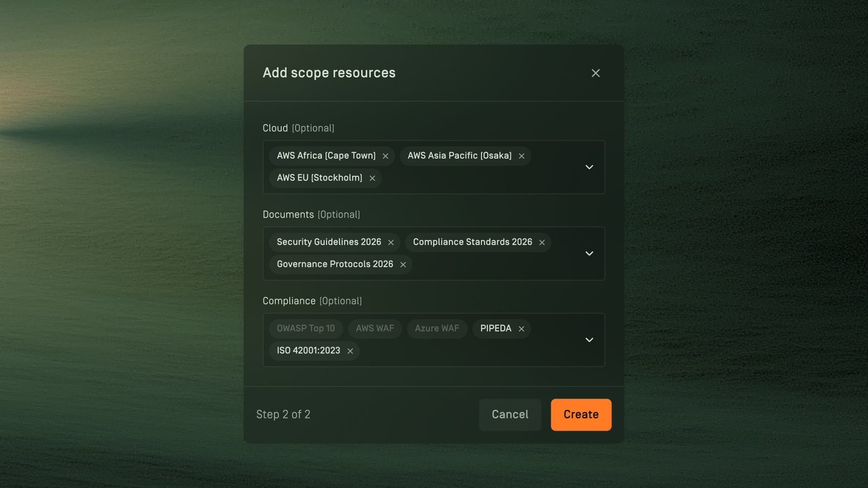Select the Azure WAF compliance chip

click(x=437, y=328)
